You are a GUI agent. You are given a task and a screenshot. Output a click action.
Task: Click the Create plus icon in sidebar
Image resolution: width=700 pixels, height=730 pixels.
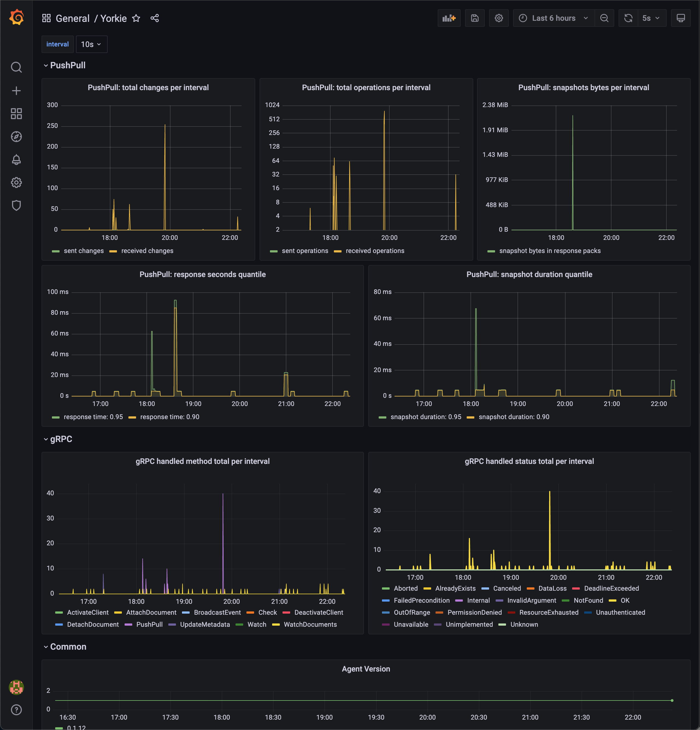16,90
